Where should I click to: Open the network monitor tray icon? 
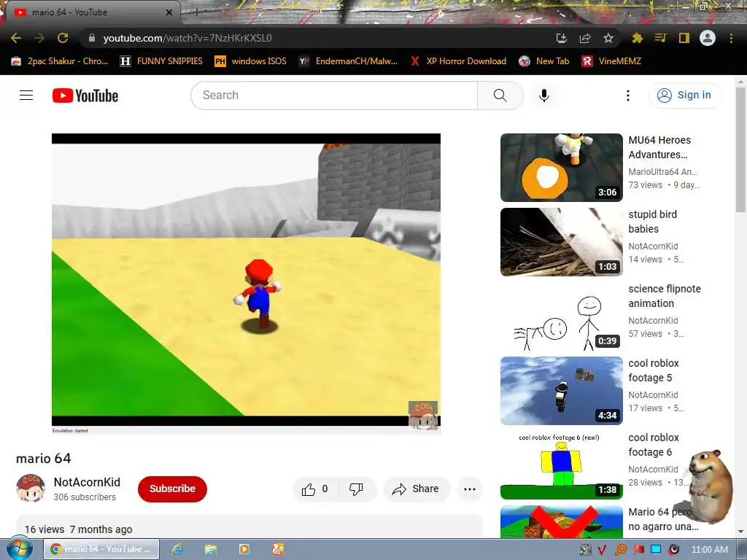pos(656,550)
